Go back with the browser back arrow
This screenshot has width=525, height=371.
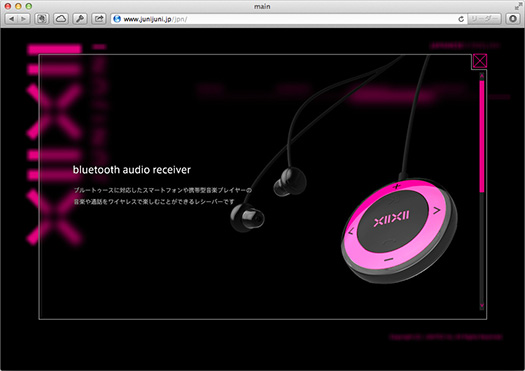pyautogui.click(x=12, y=19)
